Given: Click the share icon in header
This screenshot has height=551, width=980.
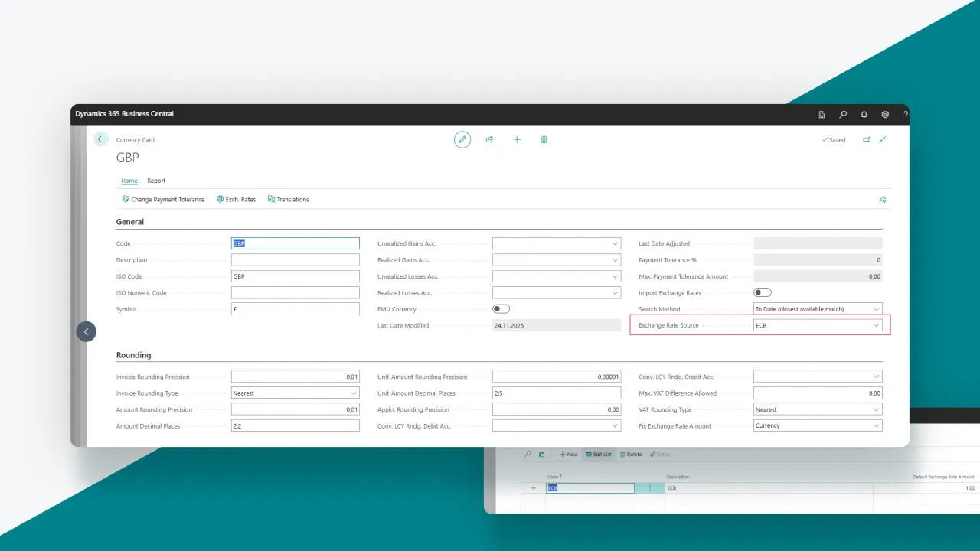Looking at the screenshot, I should point(489,139).
